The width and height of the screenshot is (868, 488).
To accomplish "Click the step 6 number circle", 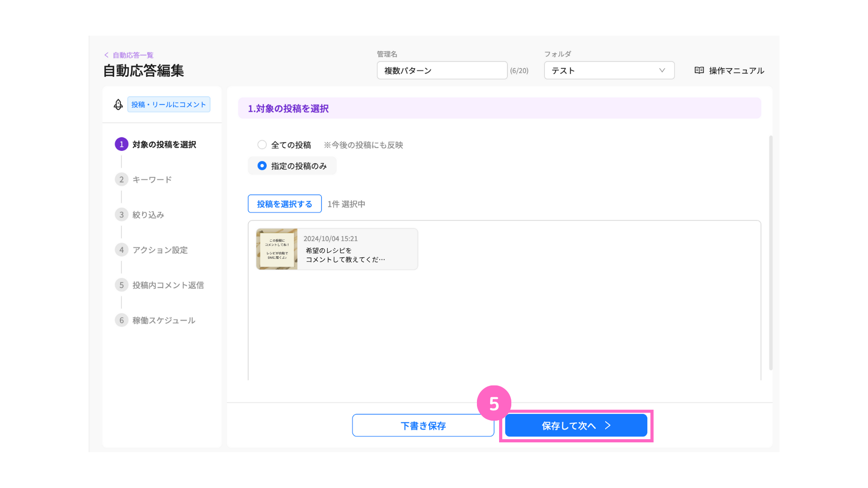I will (122, 320).
